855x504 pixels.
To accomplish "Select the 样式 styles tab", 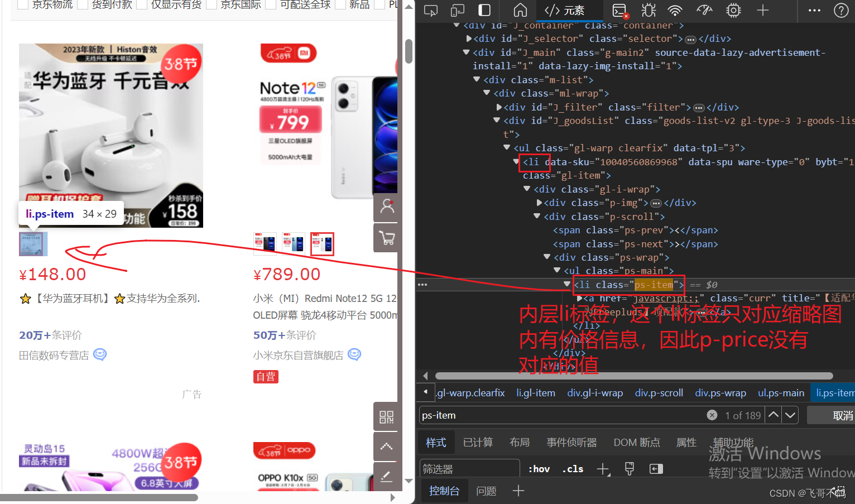I will tap(436, 443).
